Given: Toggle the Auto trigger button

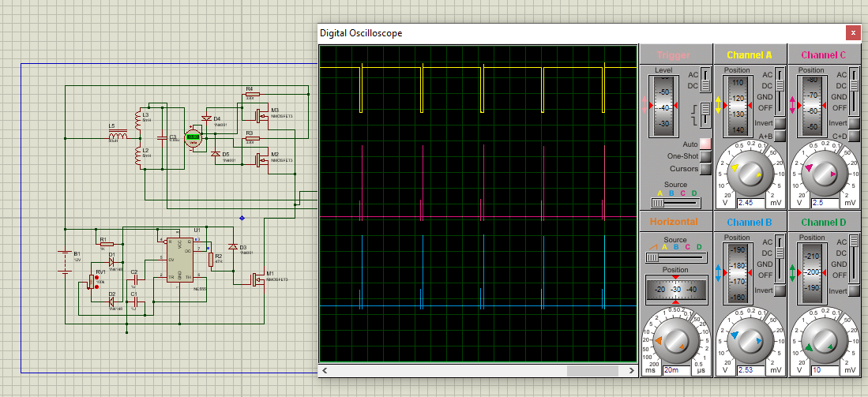Looking at the screenshot, I should 705,144.
